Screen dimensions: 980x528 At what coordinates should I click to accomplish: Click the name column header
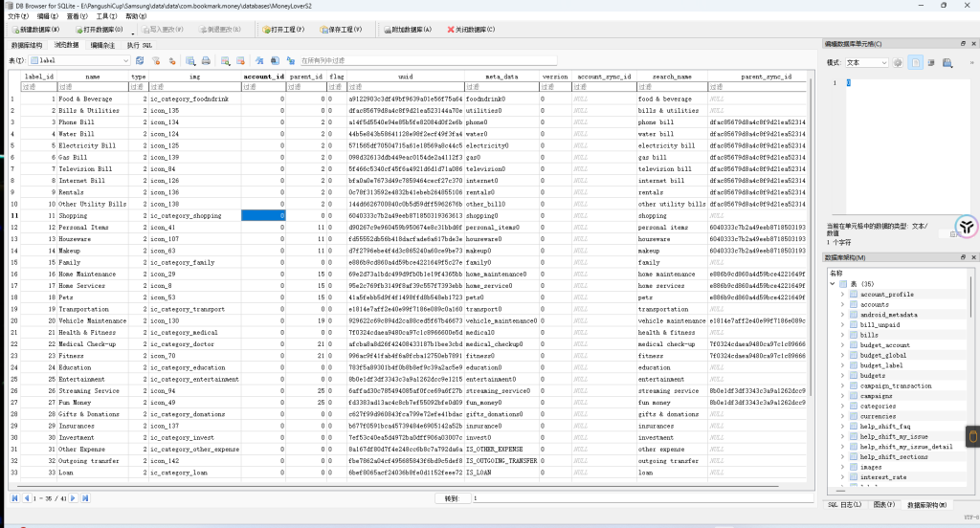point(93,77)
